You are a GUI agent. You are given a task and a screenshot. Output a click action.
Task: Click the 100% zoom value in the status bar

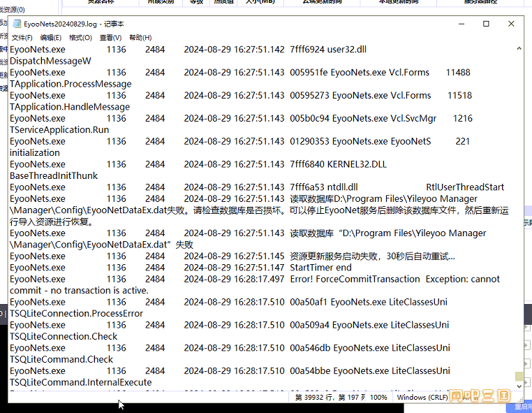[378, 398]
